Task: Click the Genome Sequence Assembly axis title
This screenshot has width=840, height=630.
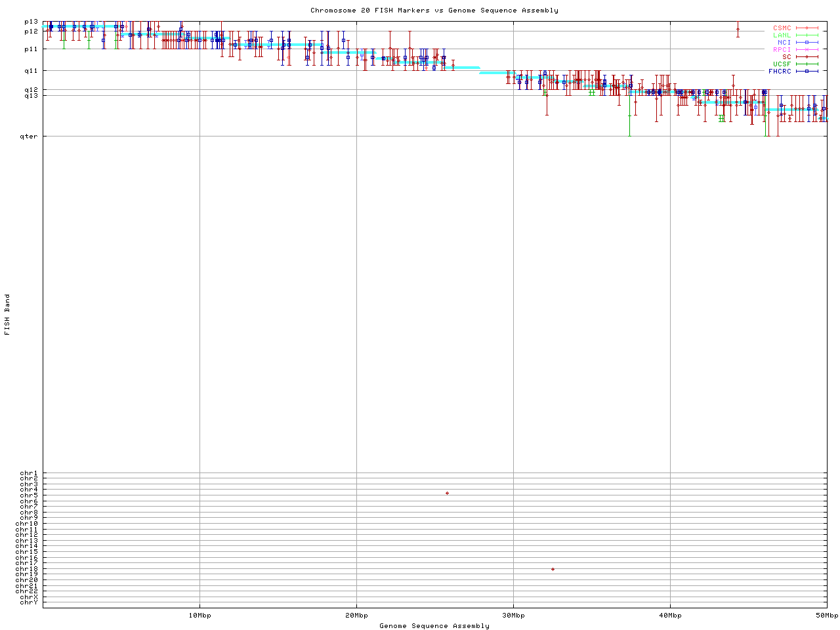Action: (x=434, y=626)
